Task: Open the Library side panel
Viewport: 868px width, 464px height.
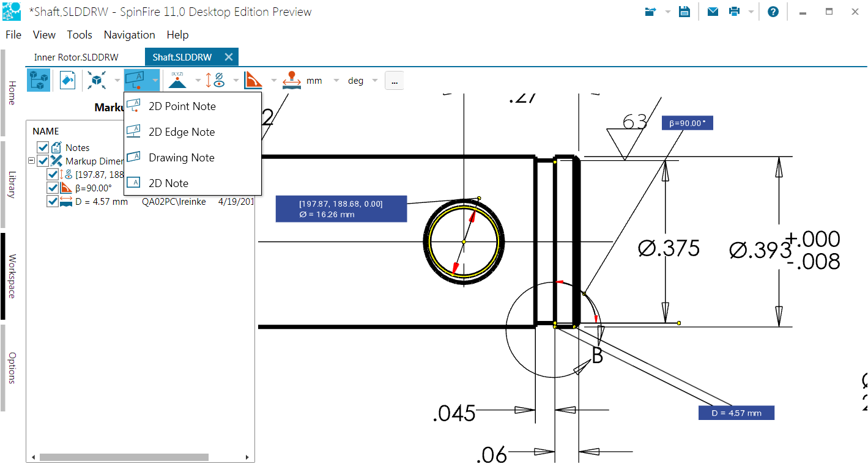Action: pos(12,184)
